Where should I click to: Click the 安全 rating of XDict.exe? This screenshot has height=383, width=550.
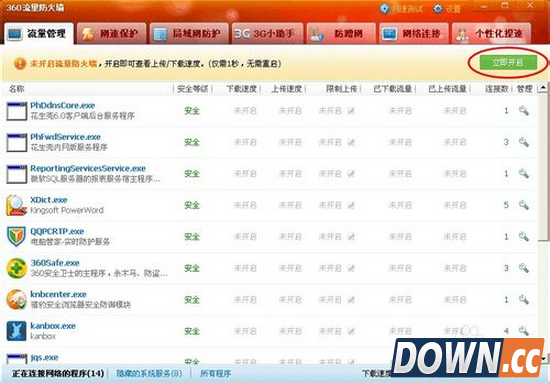click(x=192, y=205)
